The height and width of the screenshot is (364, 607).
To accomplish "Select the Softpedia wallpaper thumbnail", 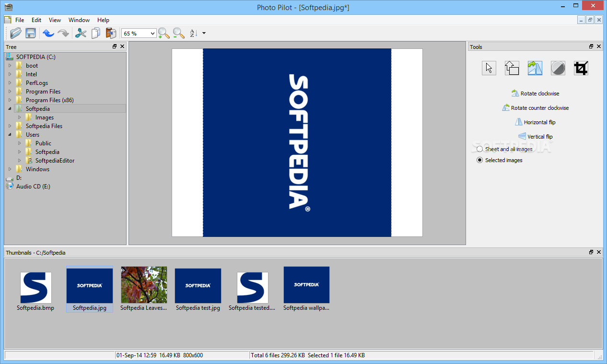I will 306,289.
